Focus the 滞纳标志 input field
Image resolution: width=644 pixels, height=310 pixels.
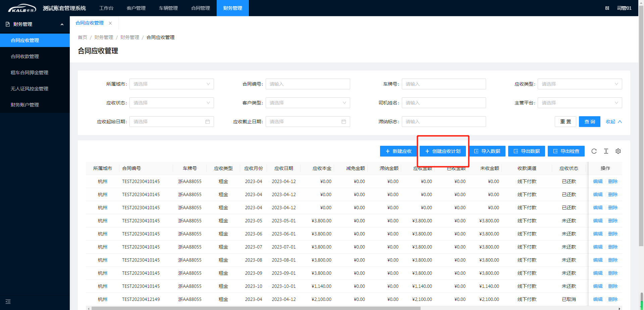pos(444,122)
